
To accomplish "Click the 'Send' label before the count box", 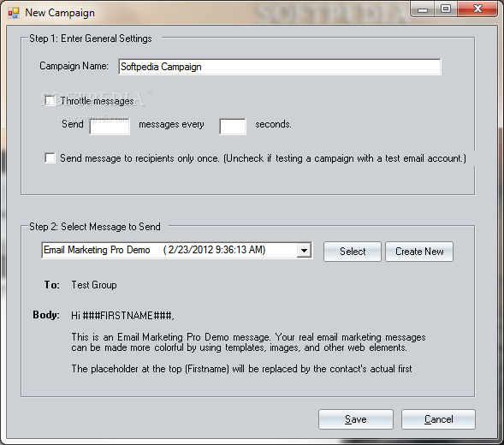I will coord(73,124).
